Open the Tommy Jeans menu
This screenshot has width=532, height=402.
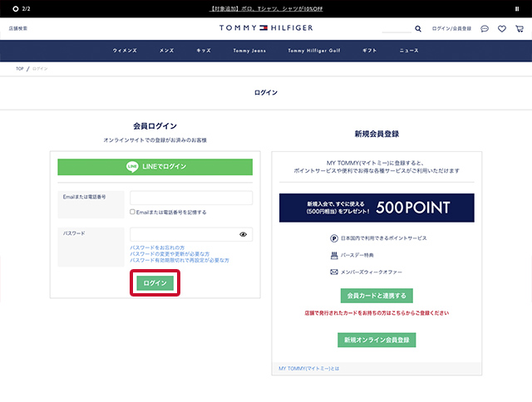249,51
